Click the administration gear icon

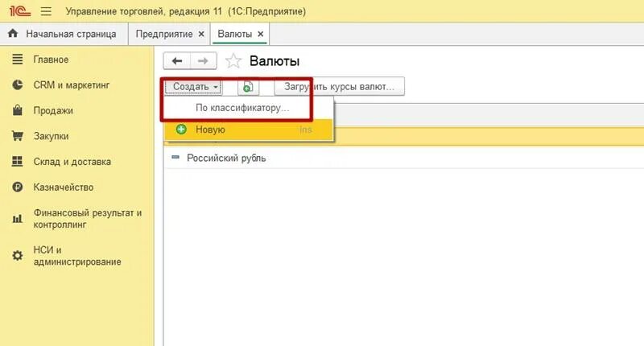[x=17, y=256]
